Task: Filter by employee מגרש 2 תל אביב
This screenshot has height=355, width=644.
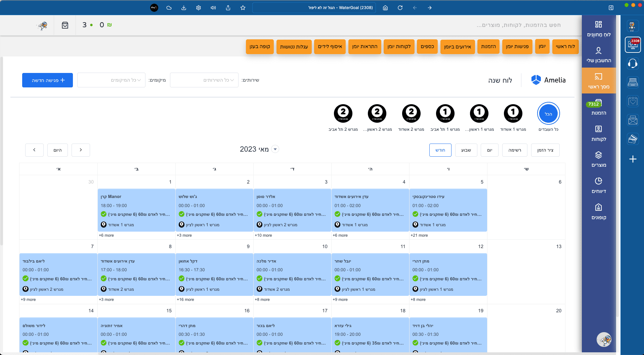Action: click(x=343, y=114)
